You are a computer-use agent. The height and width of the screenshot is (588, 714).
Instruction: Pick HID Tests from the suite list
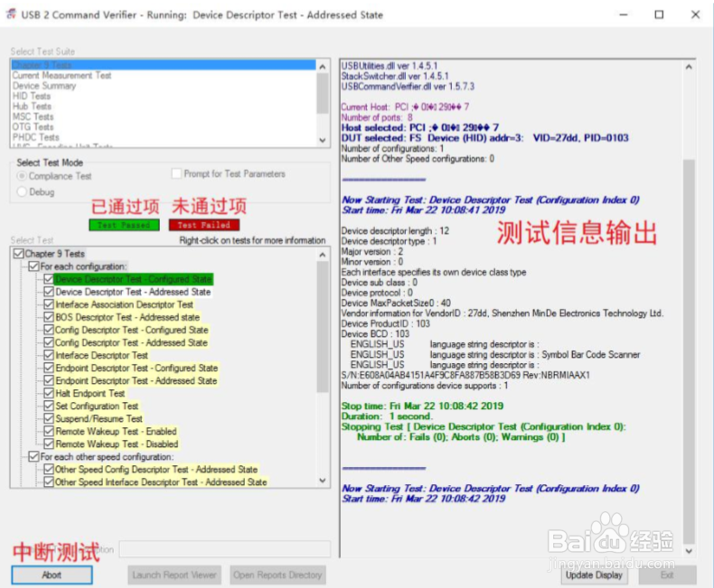[x=32, y=96]
